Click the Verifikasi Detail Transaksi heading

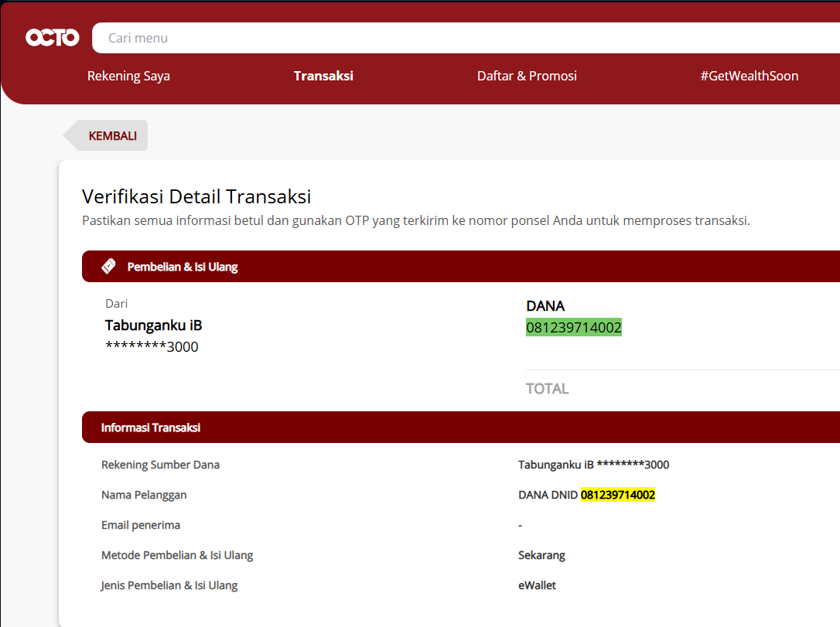coord(196,196)
